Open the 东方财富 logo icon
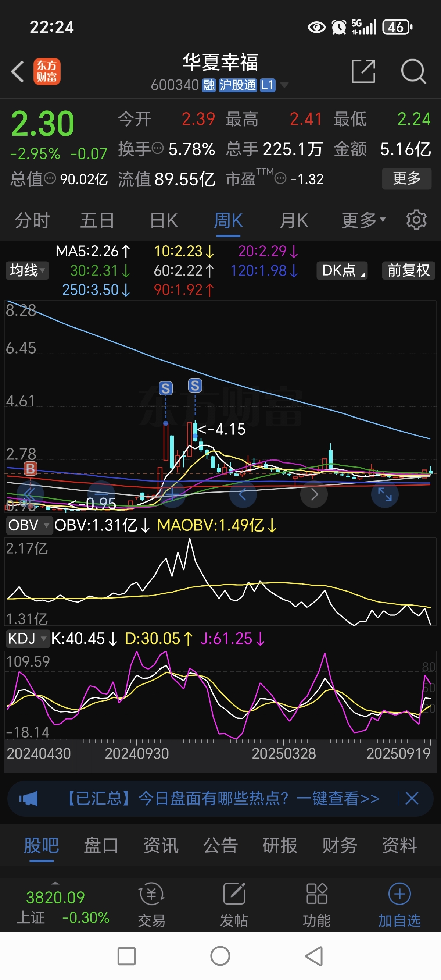The width and height of the screenshot is (441, 980). [47, 71]
